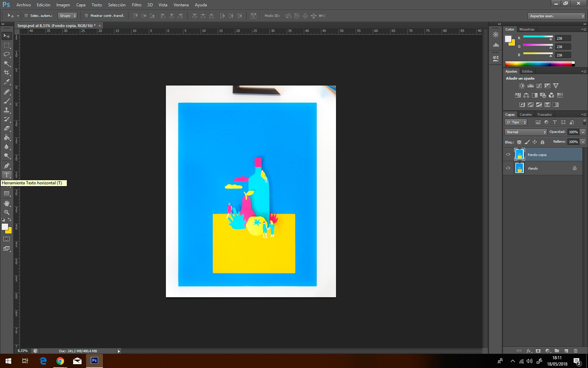588x368 pixels.
Task: Switch to the Muestras tab
Action: tap(527, 29)
